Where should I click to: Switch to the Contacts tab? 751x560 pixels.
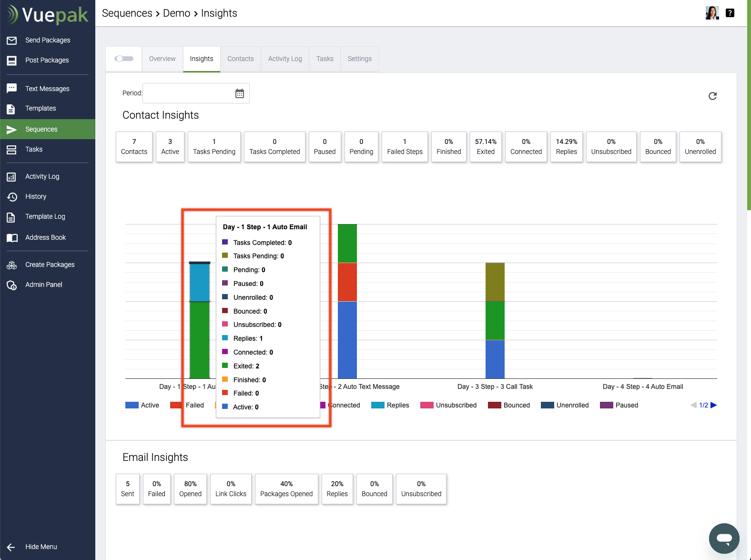(241, 59)
